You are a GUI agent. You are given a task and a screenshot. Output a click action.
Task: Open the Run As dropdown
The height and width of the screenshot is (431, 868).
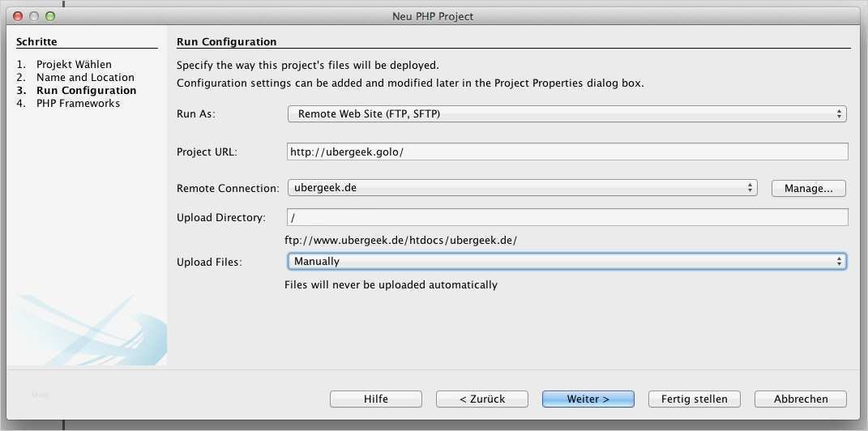(x=567, y=114)
